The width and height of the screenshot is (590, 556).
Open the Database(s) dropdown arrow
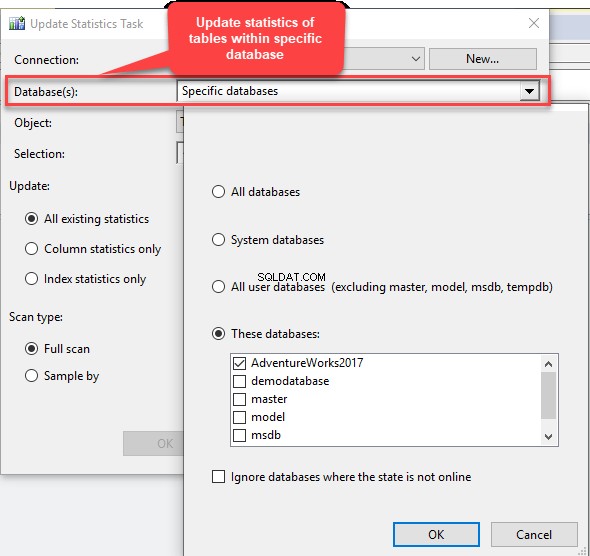pyautogui.click(x=529, y=91)
